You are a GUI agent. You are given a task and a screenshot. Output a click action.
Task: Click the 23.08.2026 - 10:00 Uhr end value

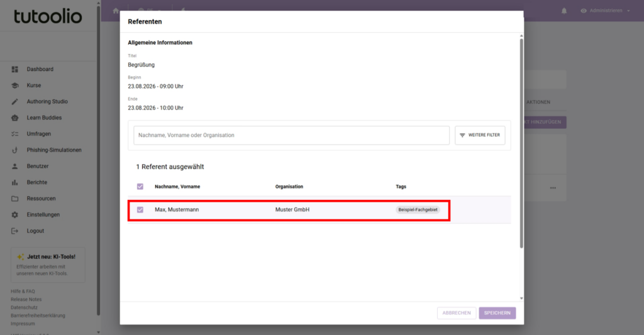(155, 108)
